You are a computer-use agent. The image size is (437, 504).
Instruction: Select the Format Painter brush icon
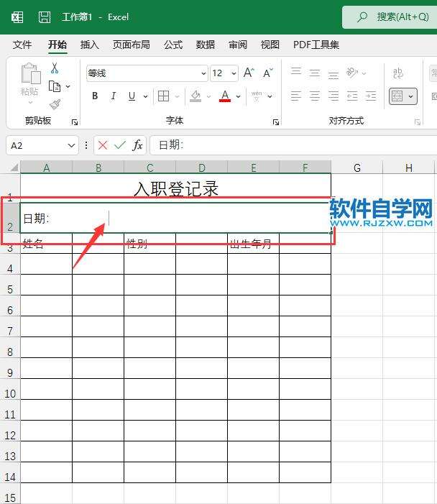pyautogui.click(x=55, y=104)
